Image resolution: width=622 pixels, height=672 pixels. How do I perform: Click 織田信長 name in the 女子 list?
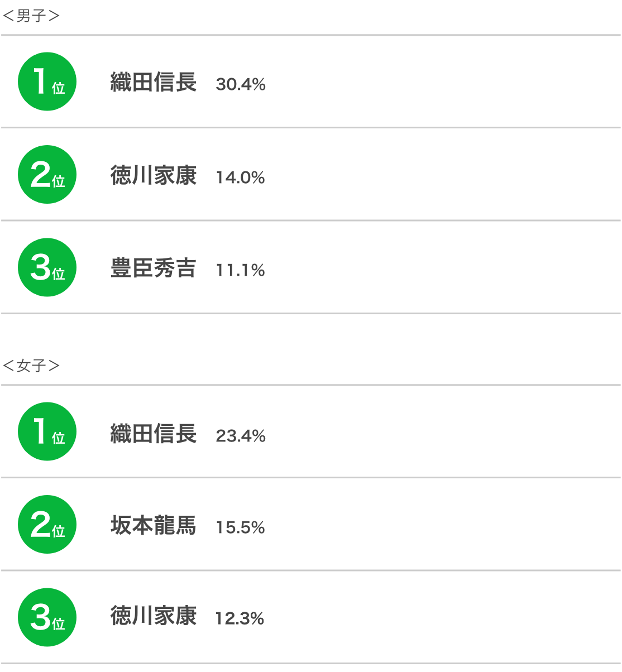(x=154, y=433)
